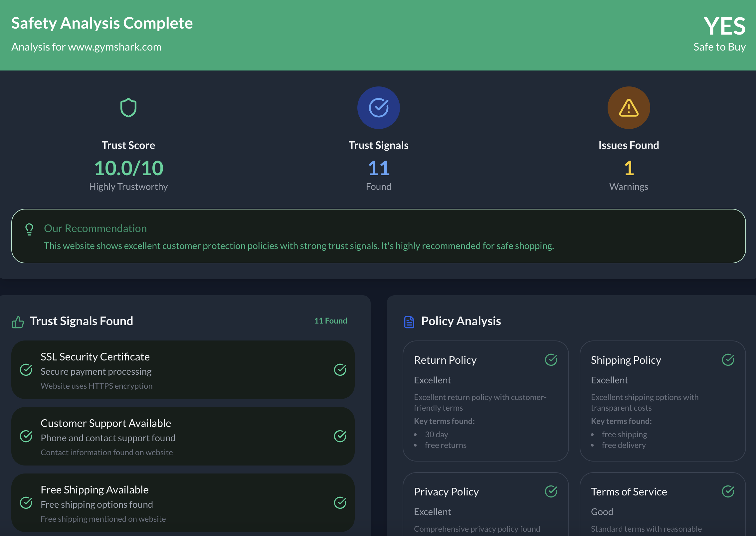Click the www.gymshark.com analysis subtitle
The height and width of the screenshot is (536, 756).
click(x=86, y=47)
